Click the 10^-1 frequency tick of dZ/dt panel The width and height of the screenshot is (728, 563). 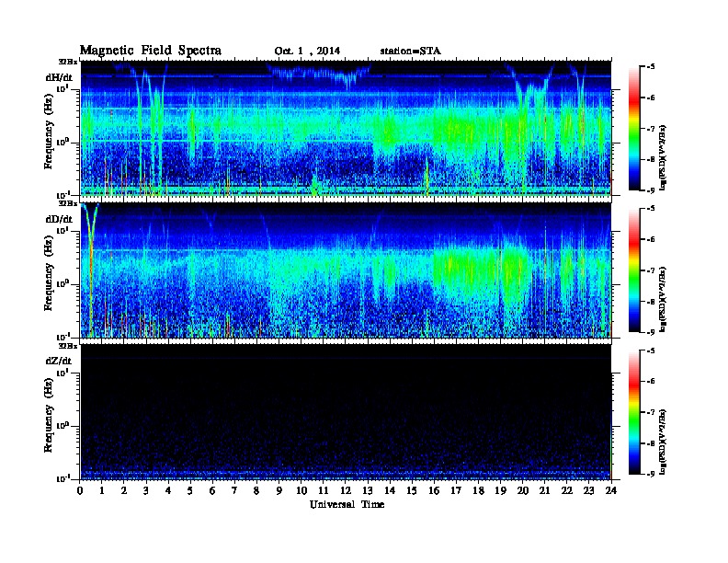[x=63, y=479]
